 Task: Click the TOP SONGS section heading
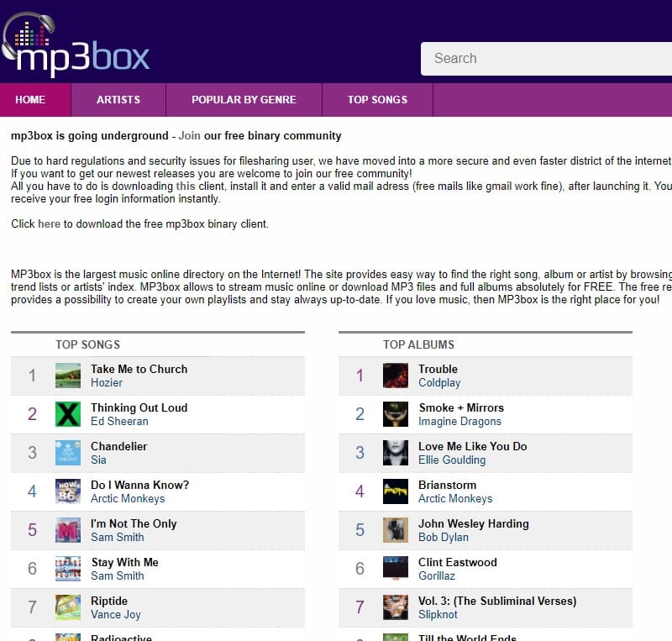(x=88, y=344)
